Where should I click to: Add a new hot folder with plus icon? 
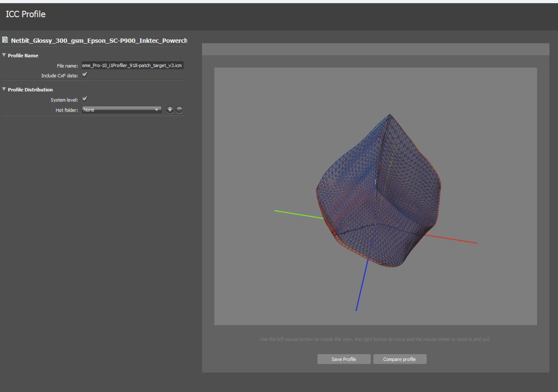(x=170, y=110)
